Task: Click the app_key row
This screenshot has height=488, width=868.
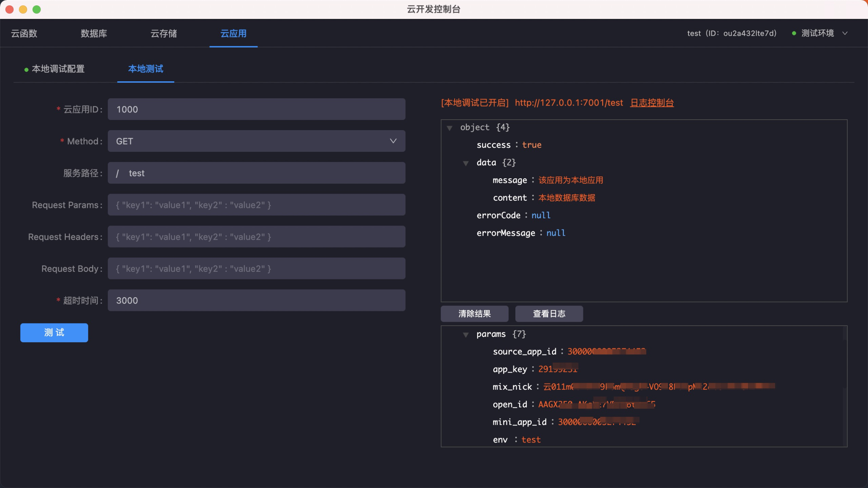Action: click(x=535, y=369)
